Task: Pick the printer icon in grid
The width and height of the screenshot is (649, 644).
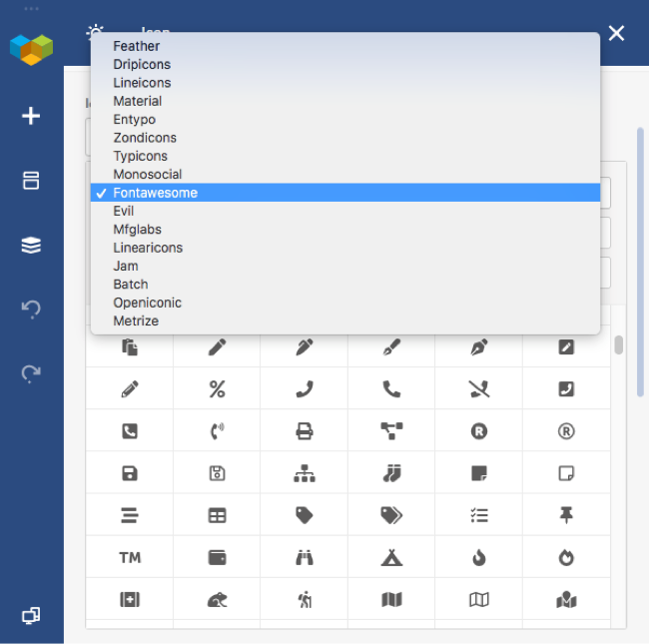Action: coord(305,431)
